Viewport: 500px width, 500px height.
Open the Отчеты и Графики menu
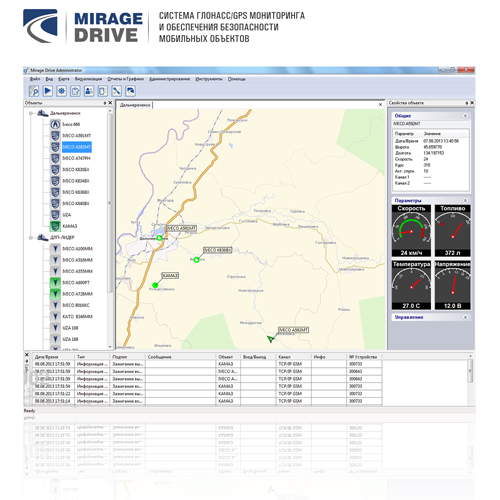pos(125,79)
